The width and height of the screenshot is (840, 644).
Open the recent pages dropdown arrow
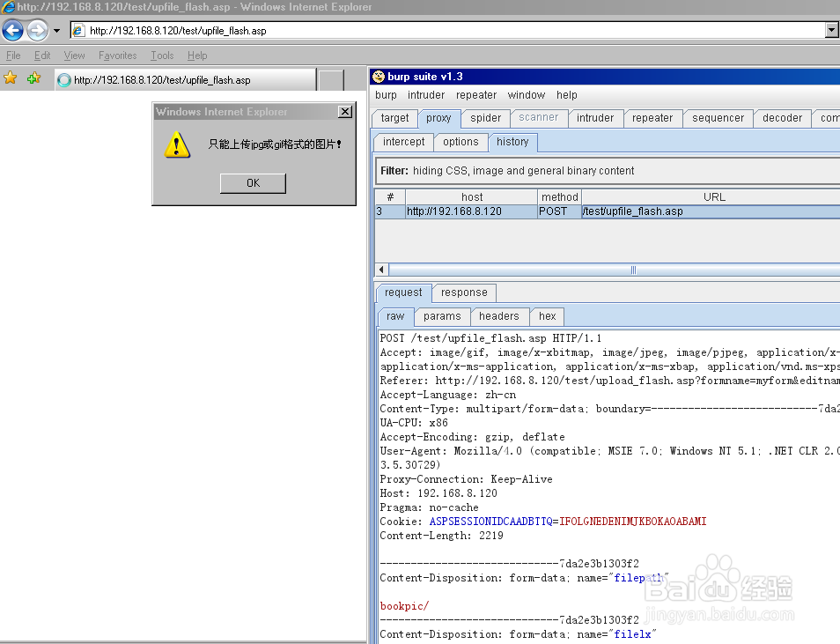point(56,31)
